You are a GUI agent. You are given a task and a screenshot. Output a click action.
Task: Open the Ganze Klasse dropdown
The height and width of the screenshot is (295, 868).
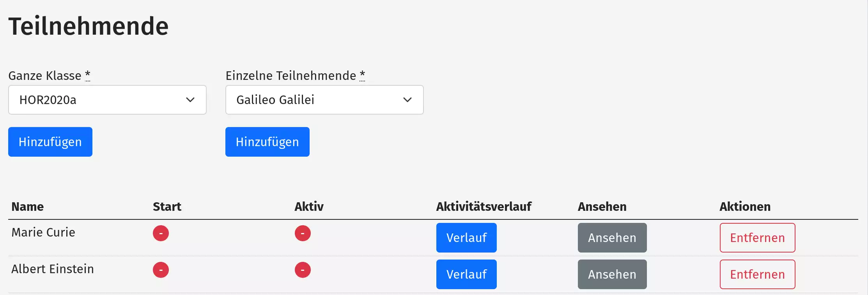point(107,100)
